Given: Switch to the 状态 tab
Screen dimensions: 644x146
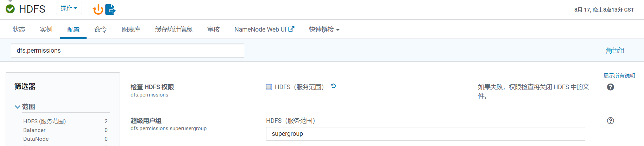Looking at the screenshot, I should (x=19, y=29).
